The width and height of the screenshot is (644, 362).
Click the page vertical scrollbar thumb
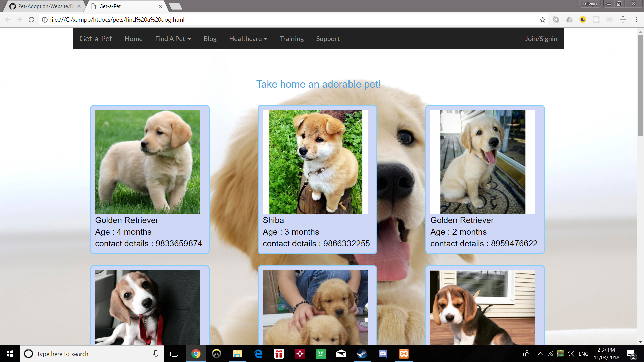(640, 85)
